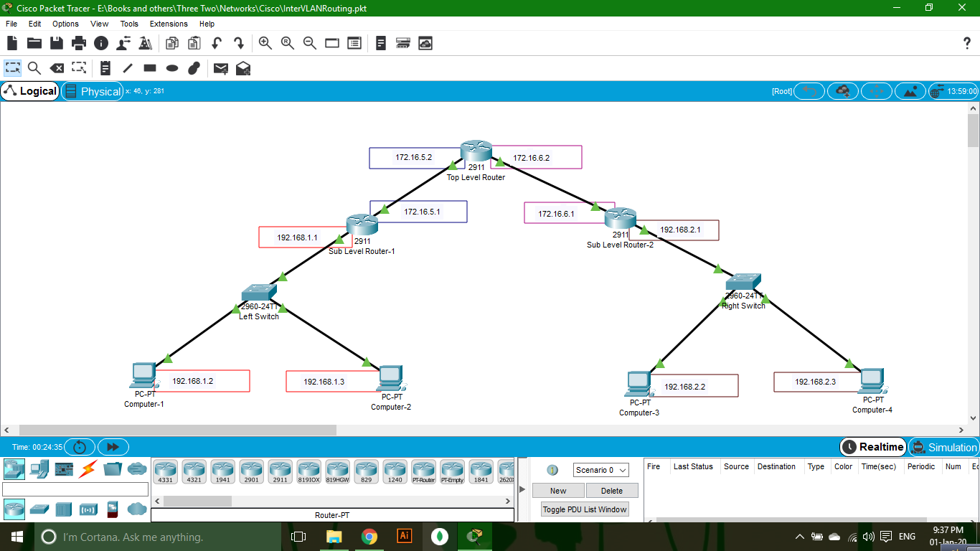
Task: Click Delete scenario button
Action: tap(612, 491)
